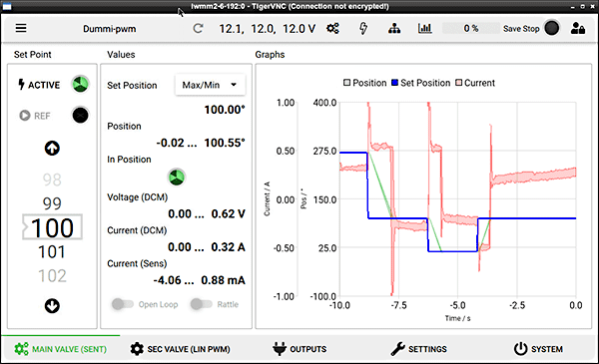Click the 0 % progress bar
599x364 pixels.
click(471, 28)
